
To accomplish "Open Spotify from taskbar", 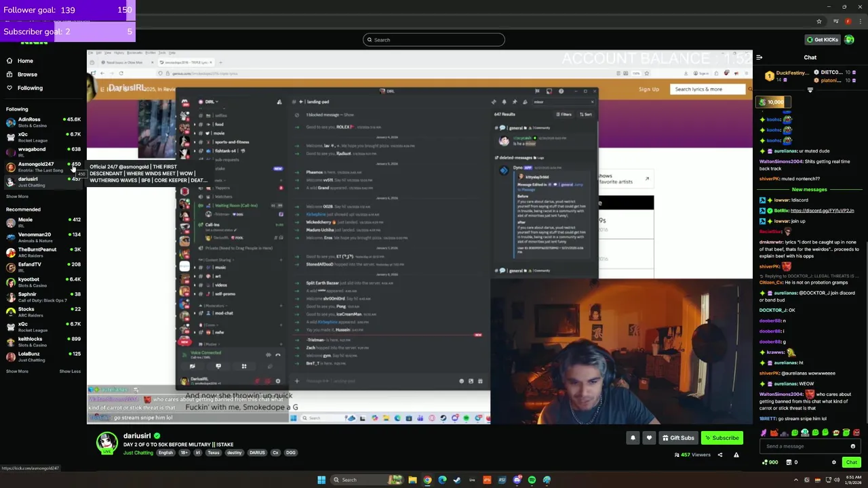I will 532,480.
